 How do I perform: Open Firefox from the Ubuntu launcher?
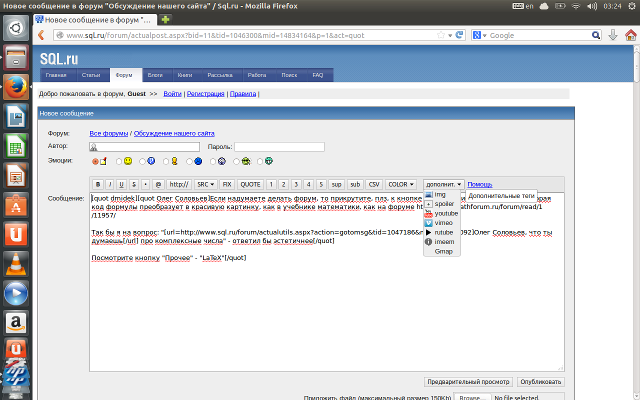[15, 88]
